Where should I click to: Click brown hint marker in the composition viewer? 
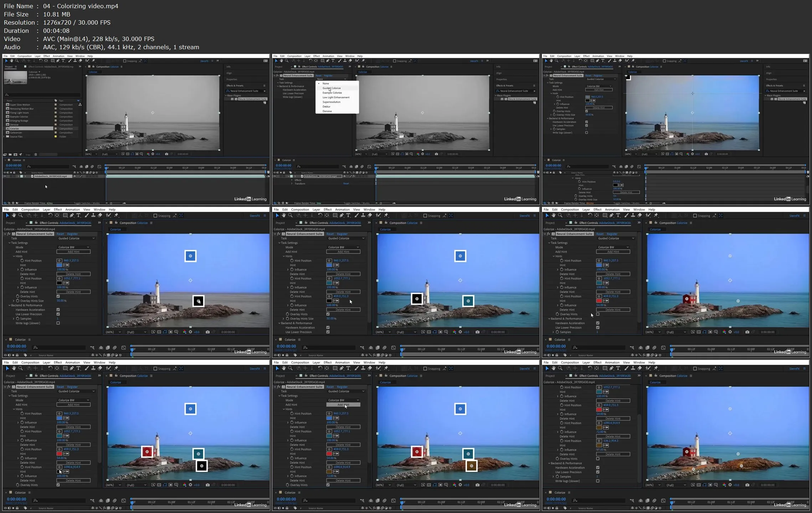472,466
